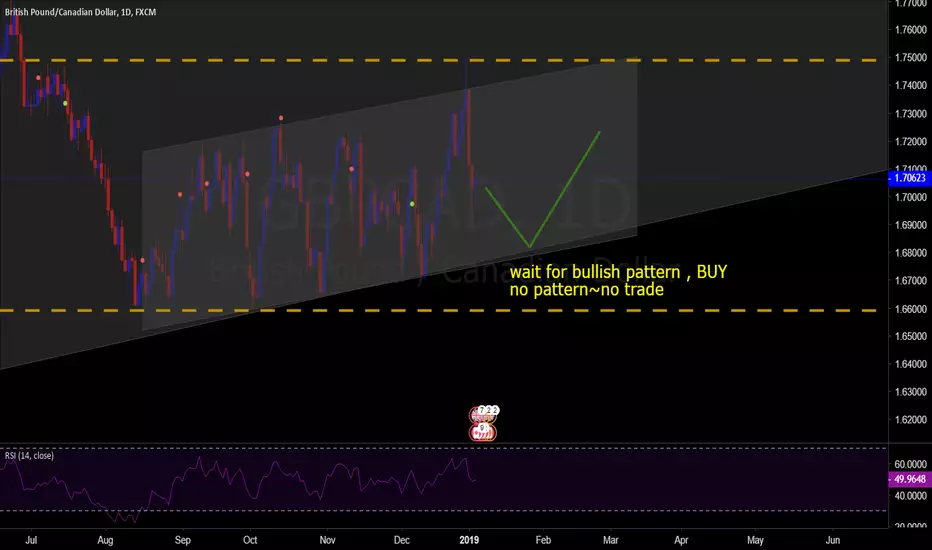Click the UK flag economic event icon

(x=482, y=415)
